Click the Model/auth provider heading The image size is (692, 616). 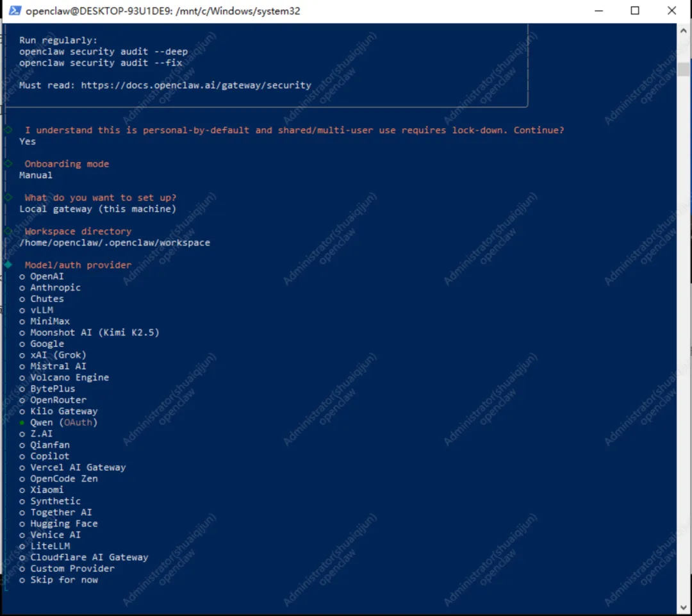point(78,265)
